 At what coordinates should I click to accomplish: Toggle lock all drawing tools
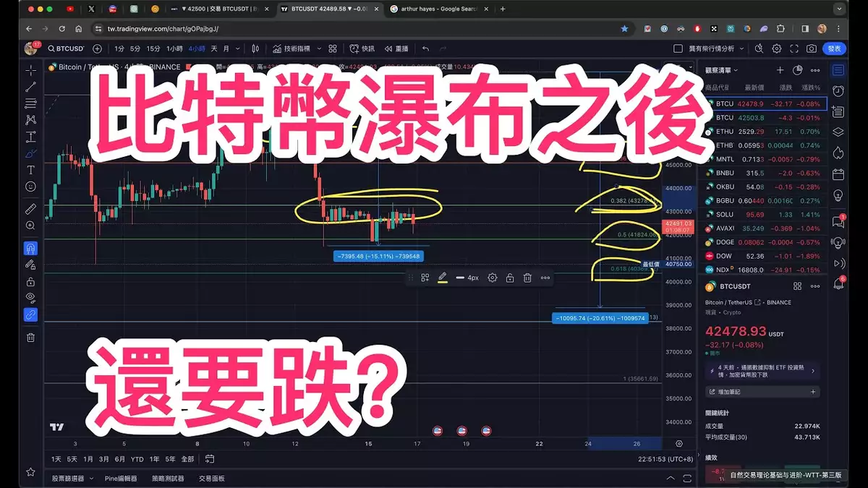[x=30, y=281]
